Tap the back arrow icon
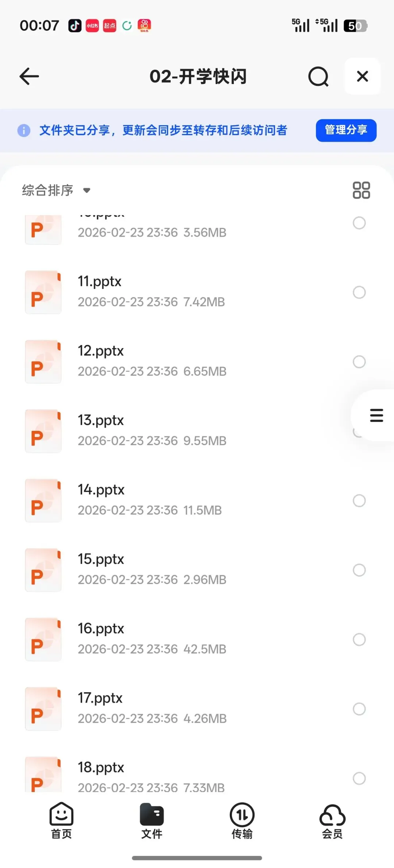 coord(29,76)
